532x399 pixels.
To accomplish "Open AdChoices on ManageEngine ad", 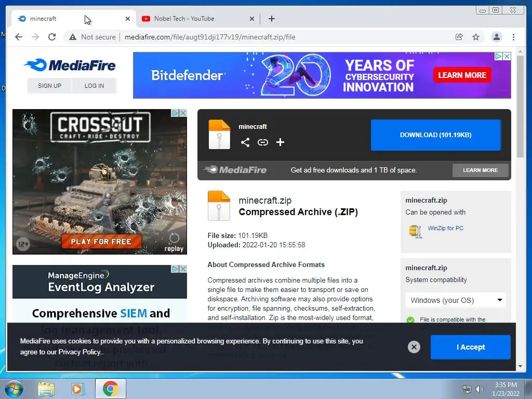I will (175, 269).
